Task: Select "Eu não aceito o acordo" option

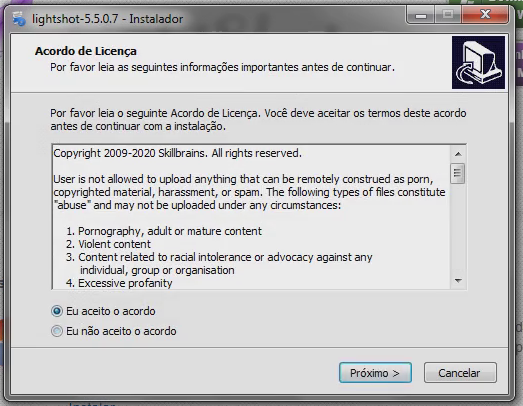Action: point(57,331)
